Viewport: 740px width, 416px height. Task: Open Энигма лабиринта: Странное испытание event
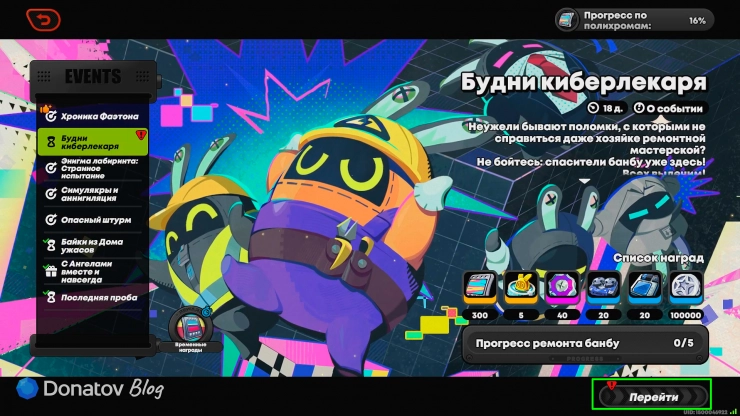tap(93, 169)
